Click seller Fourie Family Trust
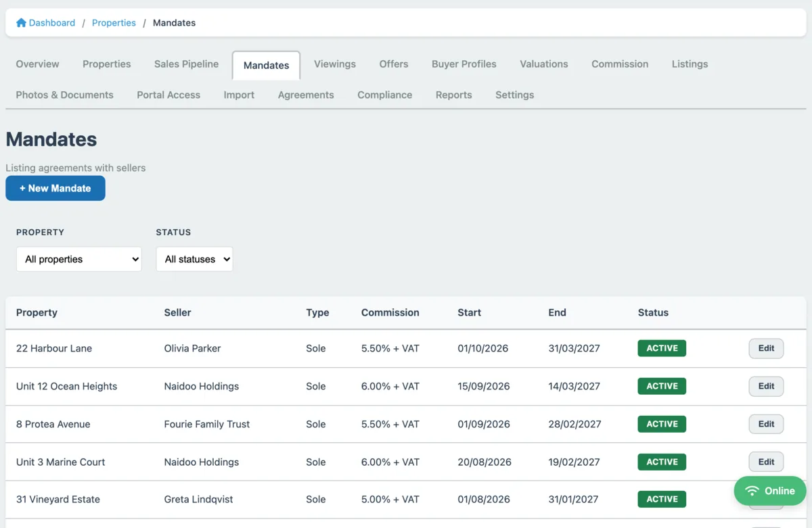The height and width of the screenshot is (528, 812). (207, 425)
